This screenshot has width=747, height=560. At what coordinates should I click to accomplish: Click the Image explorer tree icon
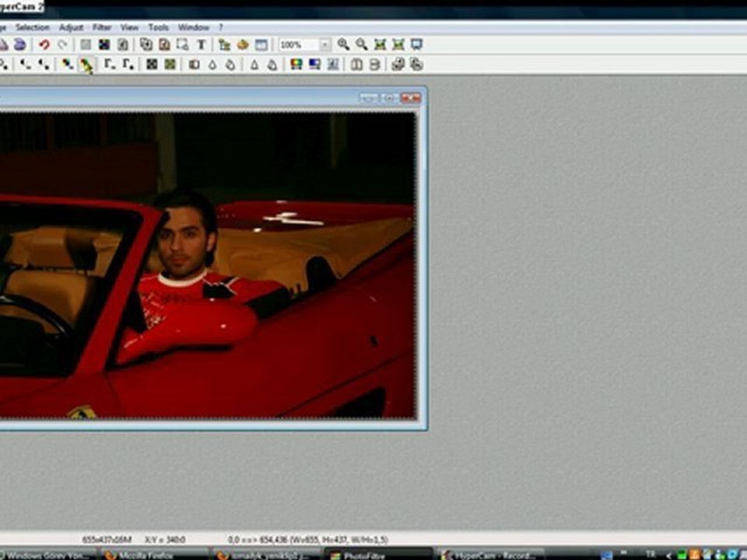(224, 45)
